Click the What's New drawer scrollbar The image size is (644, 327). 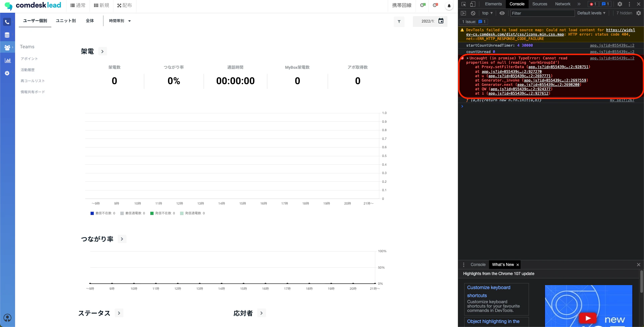pos(641,282)
